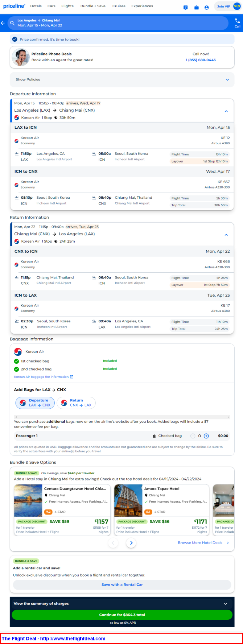The width and height of the screenshot is (243, 644).
Task: Decrease checked bag count with minus
Action: (193, 436)
